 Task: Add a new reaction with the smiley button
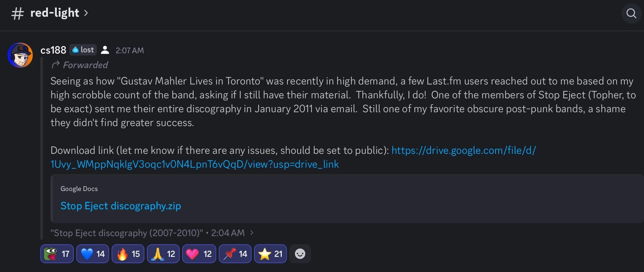click(x=300, y=254)
